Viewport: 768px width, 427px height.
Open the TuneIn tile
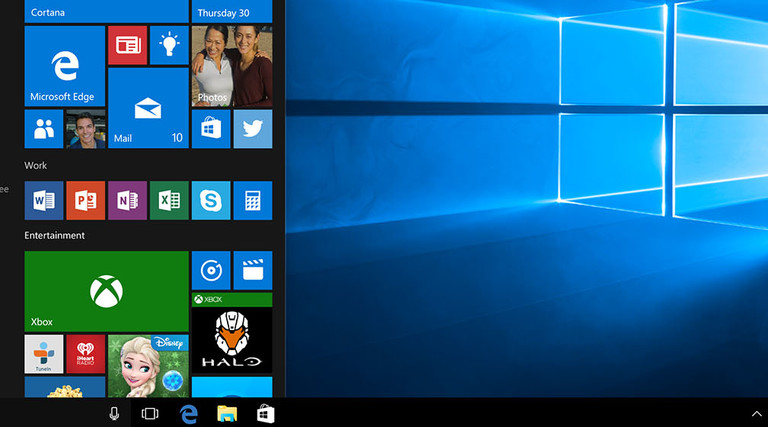coord(44,354)
